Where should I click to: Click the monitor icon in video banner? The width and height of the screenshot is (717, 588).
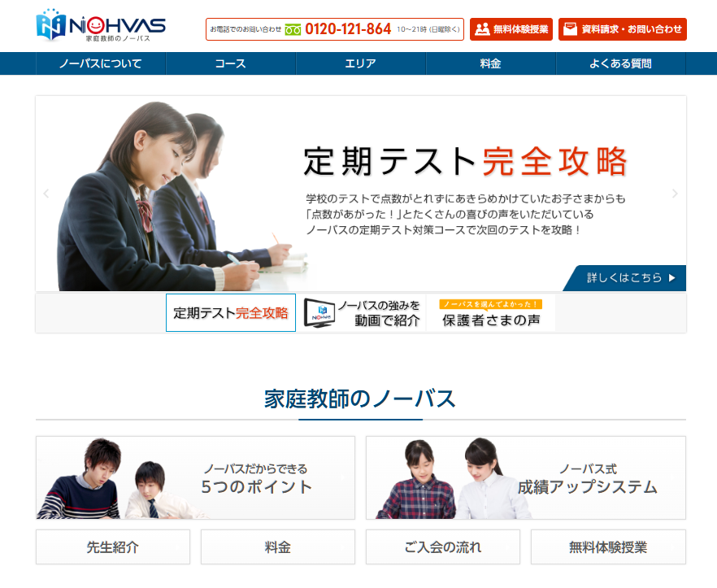[x=319, y=313]
